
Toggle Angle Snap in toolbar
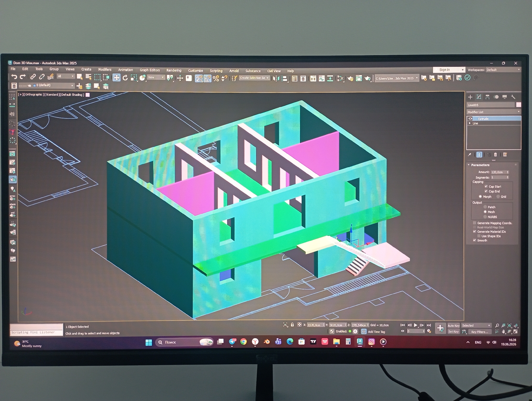(x=207, y=78)
